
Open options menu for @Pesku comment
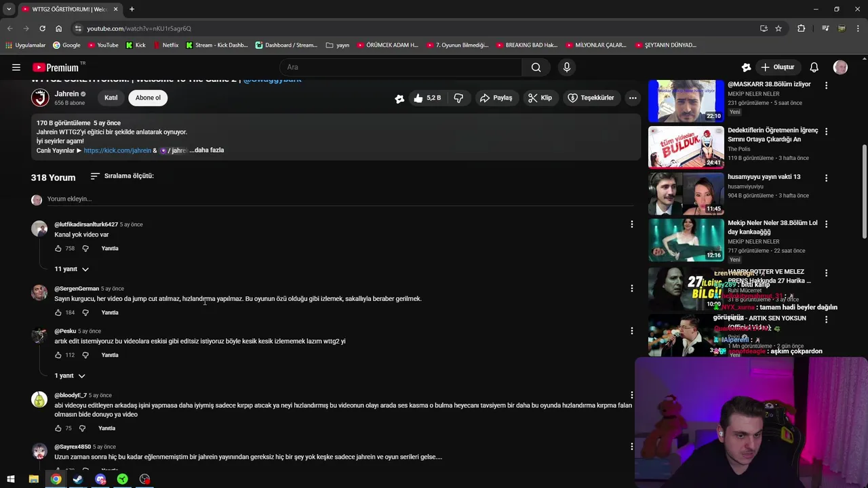[632, 331]
